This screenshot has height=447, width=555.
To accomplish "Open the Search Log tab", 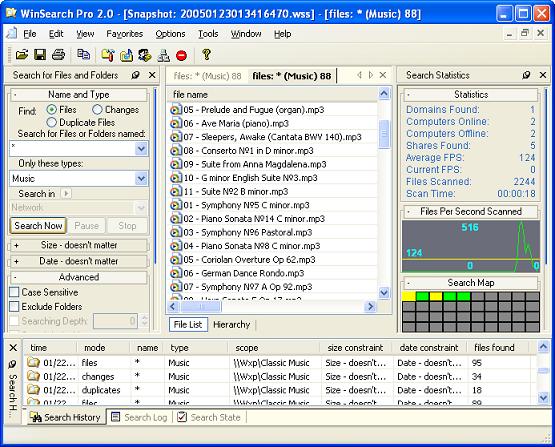I will pos(139,417).
